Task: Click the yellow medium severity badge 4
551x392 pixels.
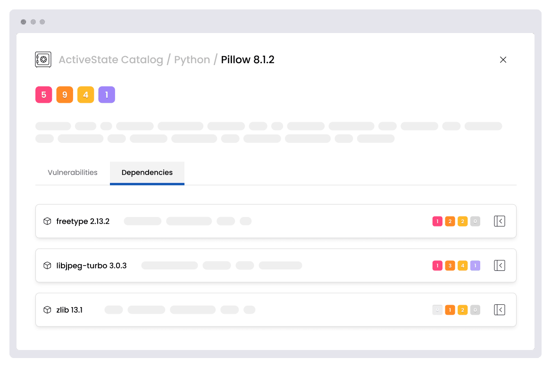Action: tap(85, 95)
